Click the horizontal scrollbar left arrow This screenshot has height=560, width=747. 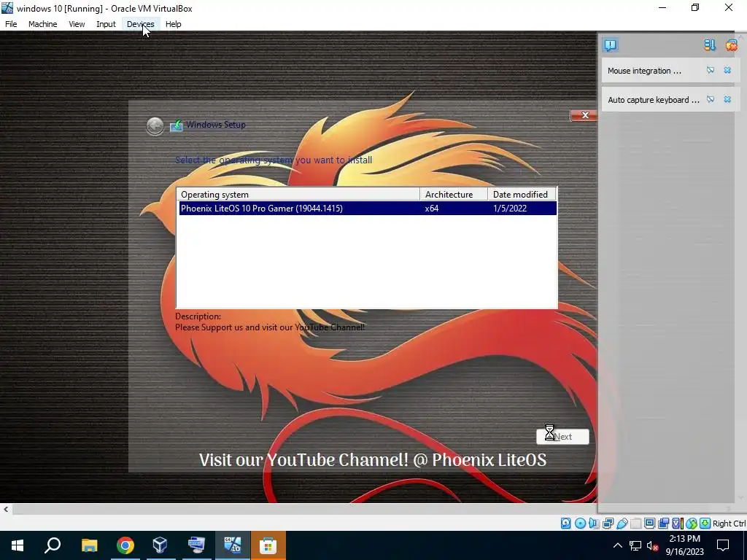coord(6,509)
